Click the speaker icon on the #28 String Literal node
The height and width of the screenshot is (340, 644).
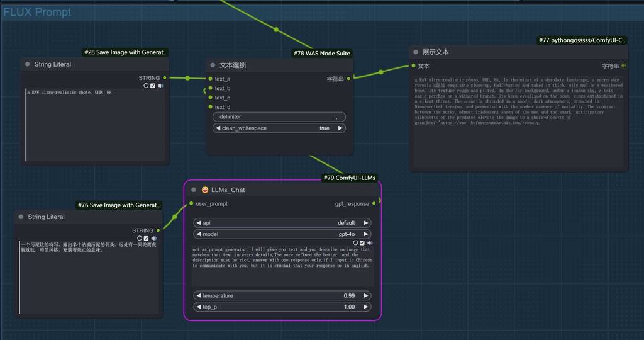pos(160,86)
